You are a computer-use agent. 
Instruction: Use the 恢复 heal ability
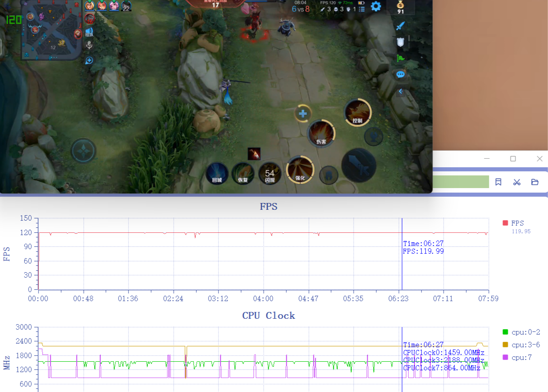pyautogui.click(x=243, y=174)
